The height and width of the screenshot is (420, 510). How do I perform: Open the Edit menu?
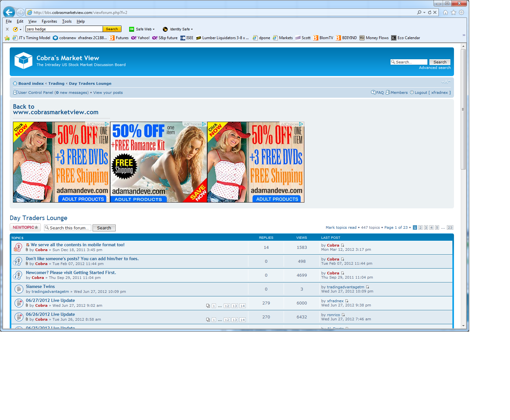point(20,21)
